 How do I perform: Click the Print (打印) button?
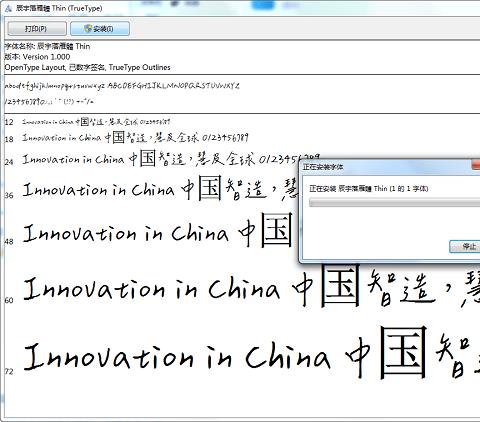pos(37,29)
